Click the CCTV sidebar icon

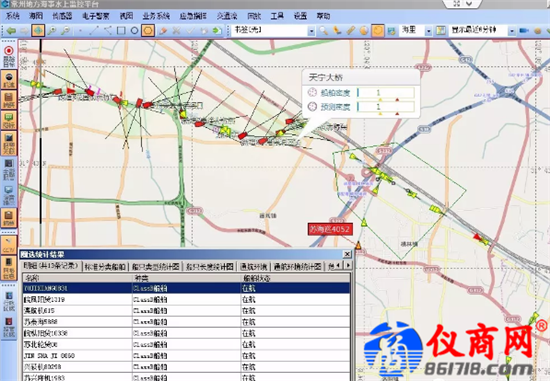point(9,245)
